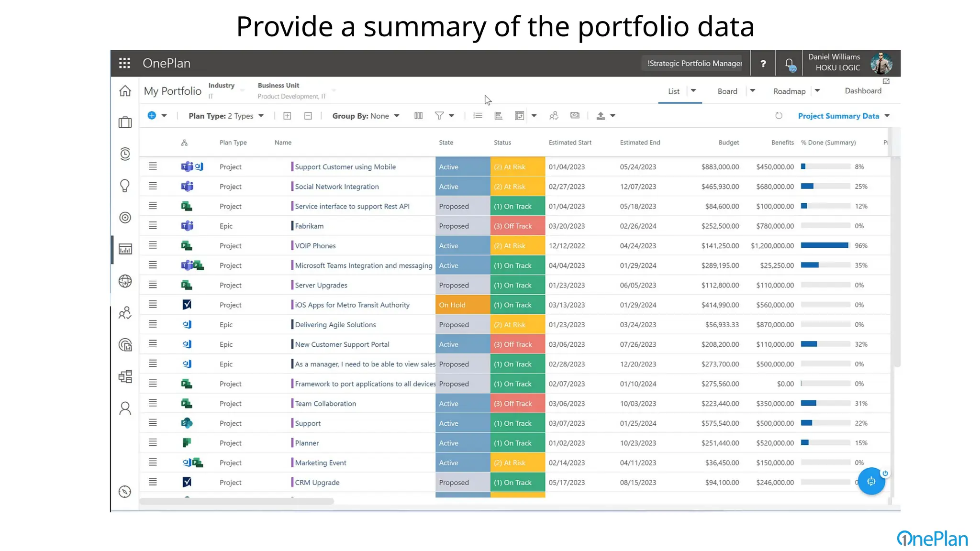
Task: Open the row menu for Social Network Integration
Action: (x=153, y=186)
